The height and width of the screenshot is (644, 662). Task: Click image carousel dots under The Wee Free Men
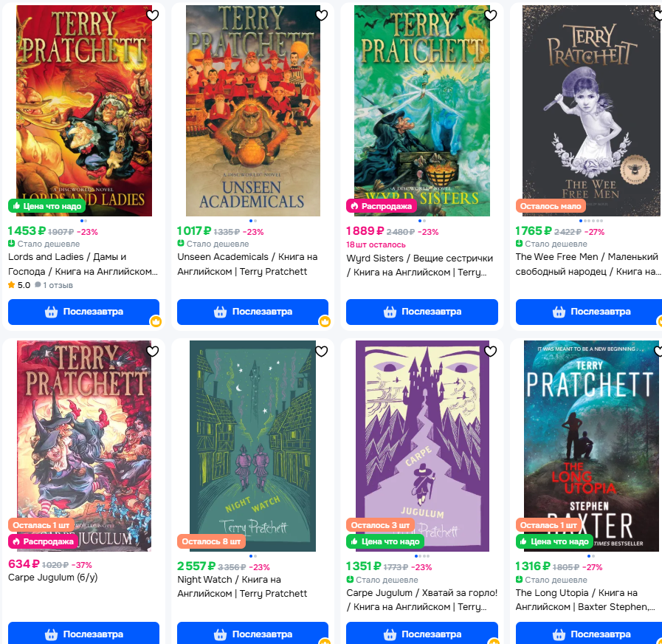pos(591,221)
